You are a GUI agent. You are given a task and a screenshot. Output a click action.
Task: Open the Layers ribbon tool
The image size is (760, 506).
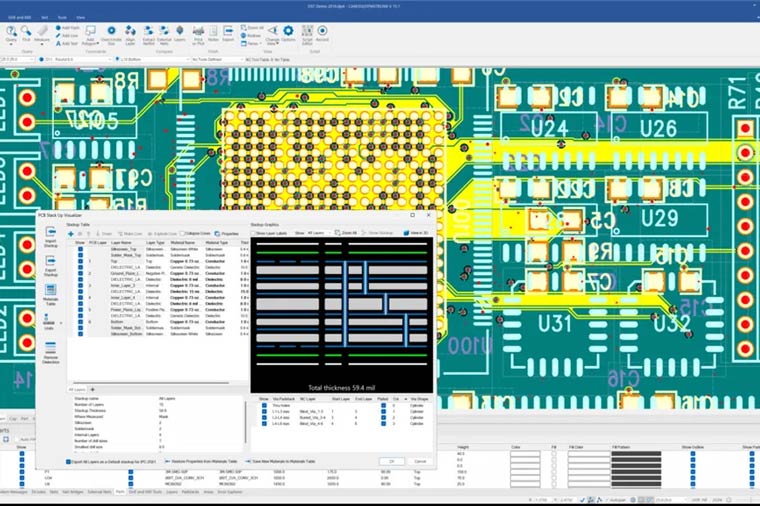(180, 34)
